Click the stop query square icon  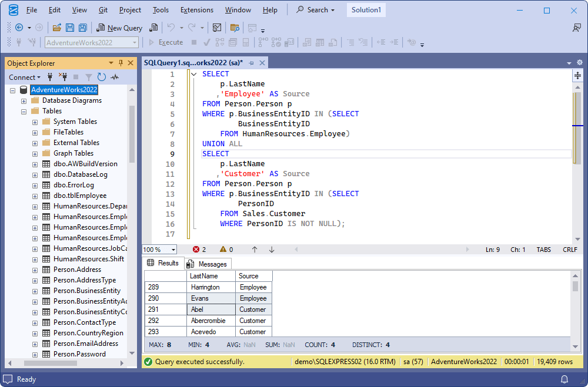(194, 42)
